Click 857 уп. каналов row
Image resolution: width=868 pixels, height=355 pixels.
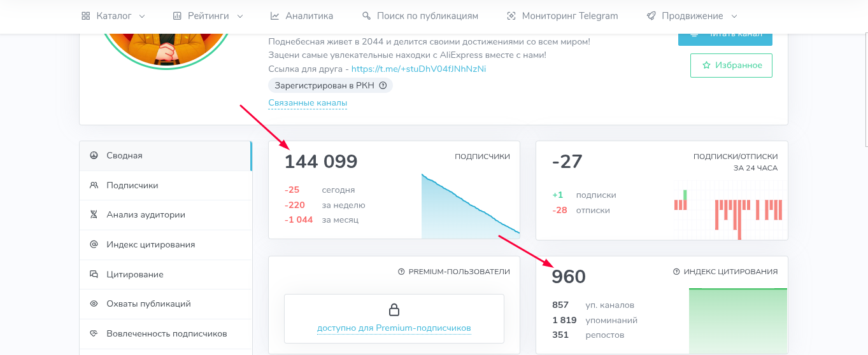pyautogui.click(x=593, y=305)
